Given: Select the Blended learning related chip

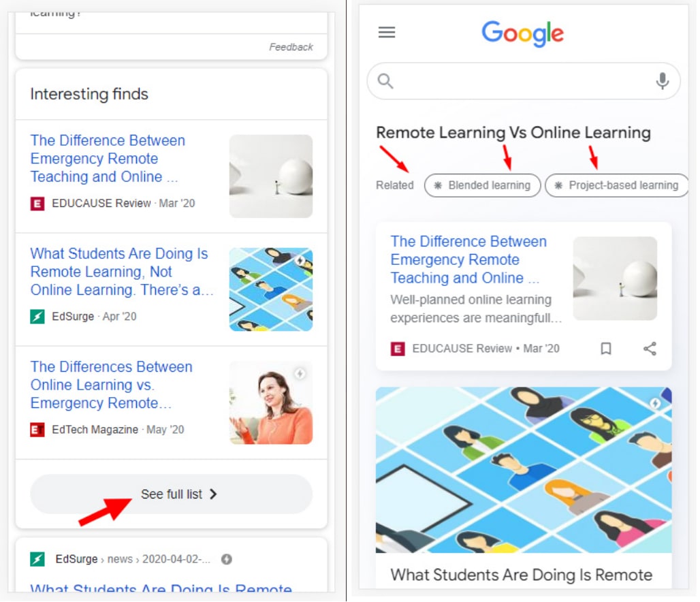Looking at the screenshot, I should 484,186.
